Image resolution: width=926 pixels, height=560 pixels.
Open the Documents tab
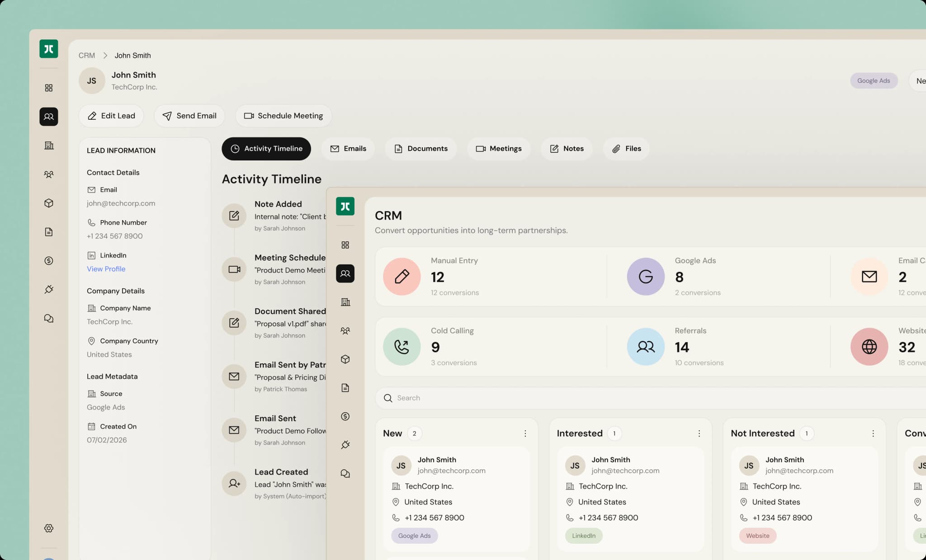(420, 149)
